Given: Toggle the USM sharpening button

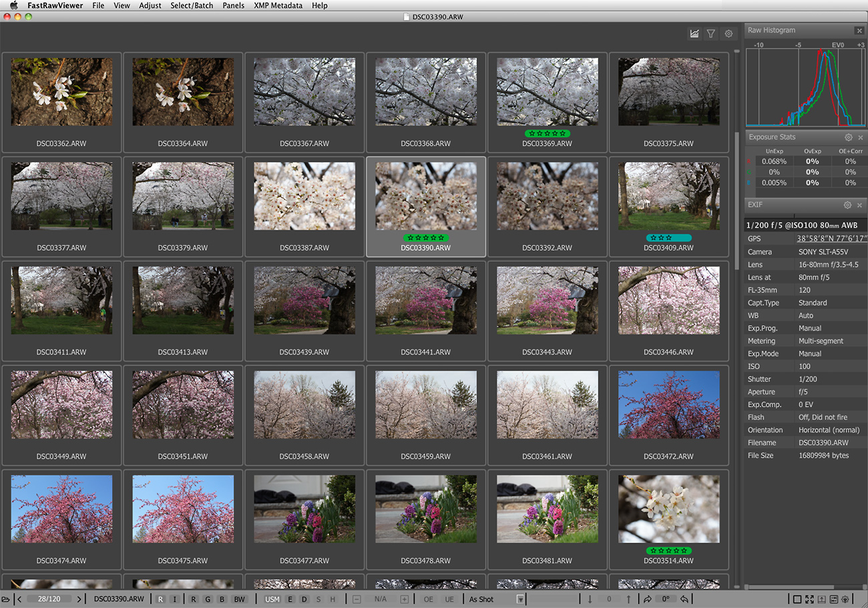Looking at the screenshot, I should point(272,599).
